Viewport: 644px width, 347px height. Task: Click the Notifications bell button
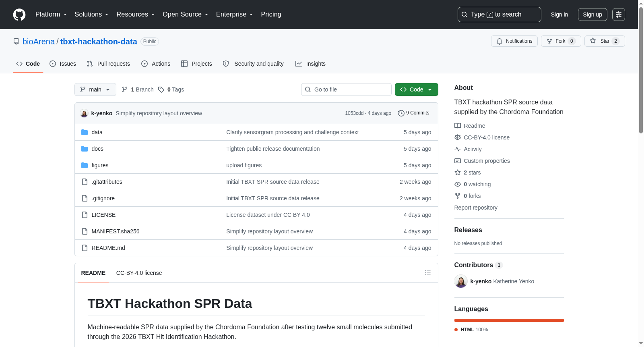[514, 41]
